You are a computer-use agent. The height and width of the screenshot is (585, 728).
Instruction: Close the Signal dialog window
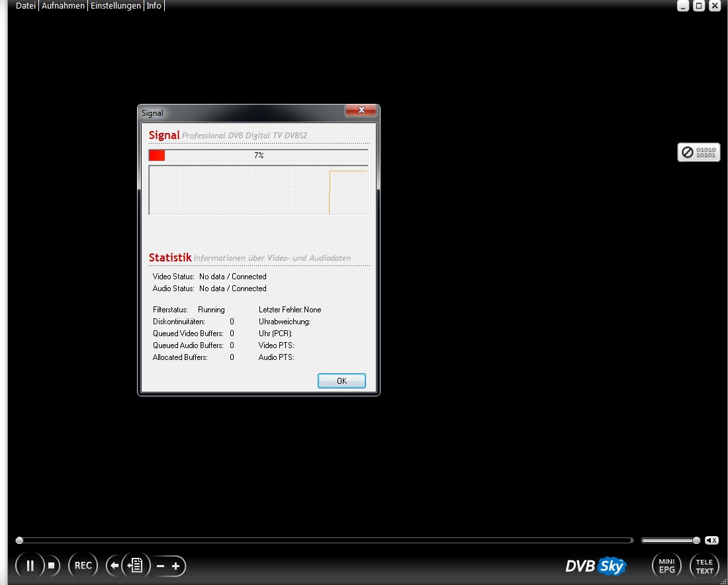[x=361, y=111]
